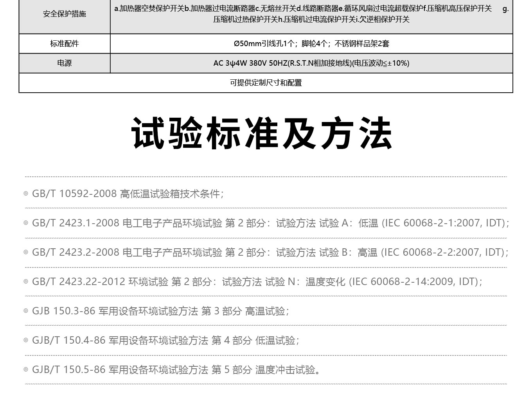Click the bullet before GB/T 2423.1-2008
Image resolution: width=532 pixels, height=400 pixels.
pos(26,223)
